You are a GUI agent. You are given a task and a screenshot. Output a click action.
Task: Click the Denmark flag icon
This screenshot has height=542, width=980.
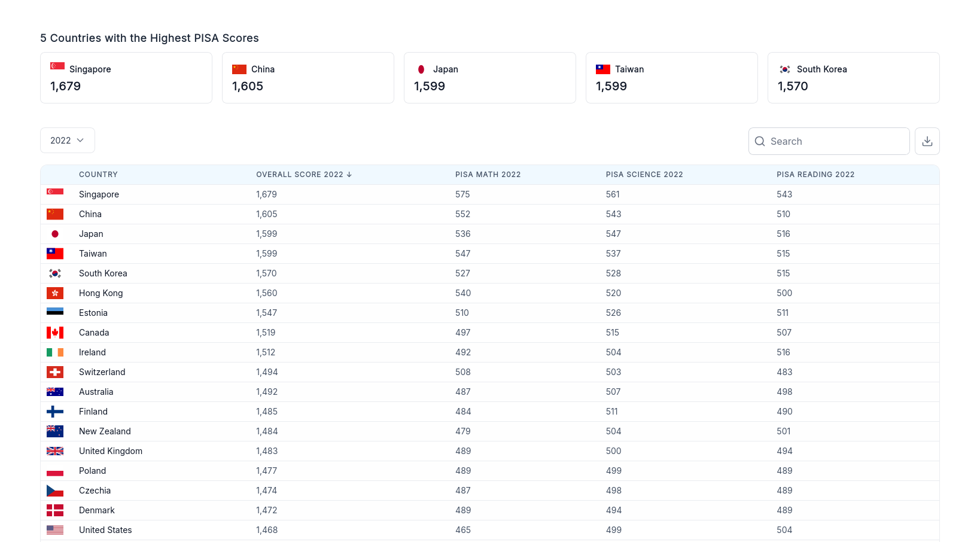click(x=55, y=510)
